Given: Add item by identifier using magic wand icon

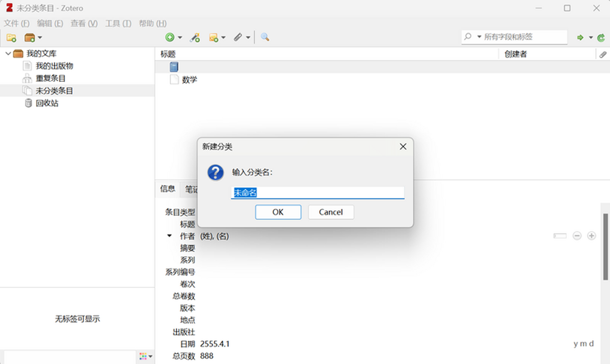Looking at the screenshot, I should point(195,37).
